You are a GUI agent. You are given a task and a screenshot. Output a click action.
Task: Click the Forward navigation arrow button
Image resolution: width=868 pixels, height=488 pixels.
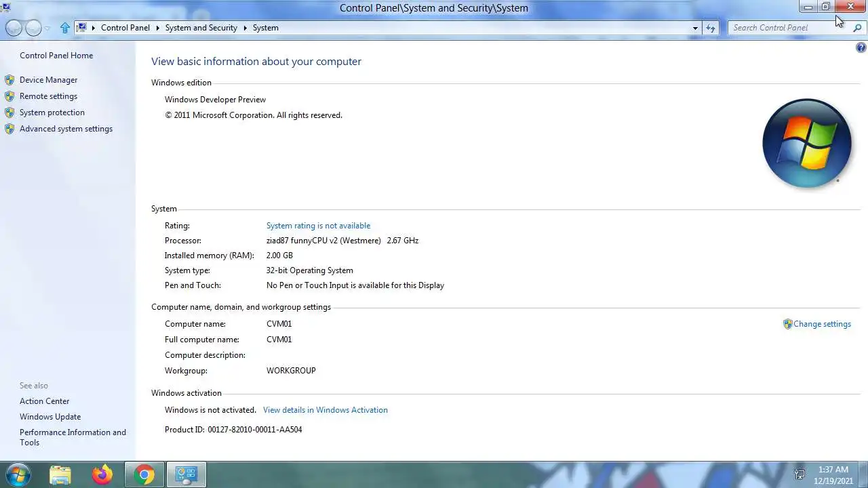[33, 28]
